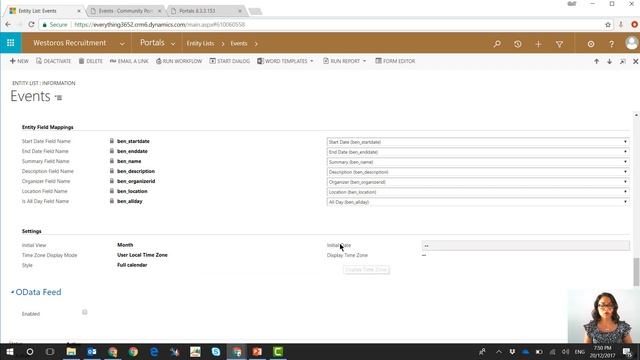
Task: Open Start Date field dropdown
Action: [478, 142]
